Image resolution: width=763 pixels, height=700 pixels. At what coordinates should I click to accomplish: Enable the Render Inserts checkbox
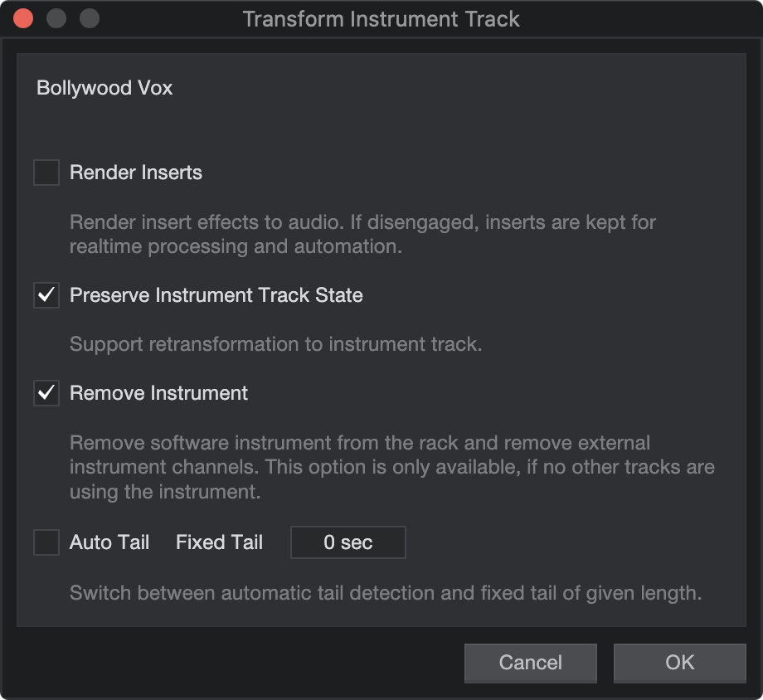[46, 173]
